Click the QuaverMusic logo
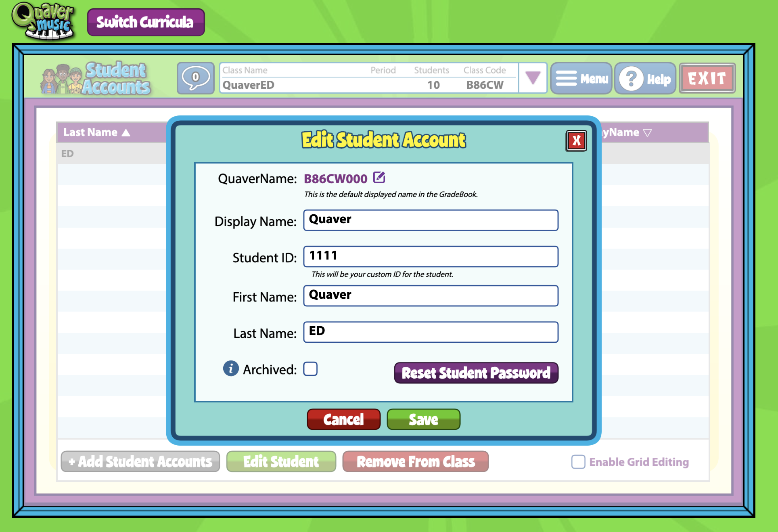This screenshot has width=778, height=532. (44, 21)
